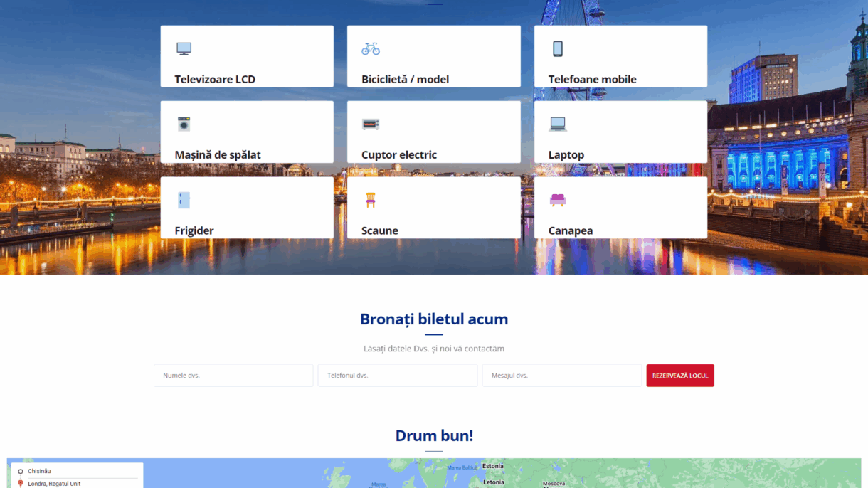Click the refrigerator icon

184,200
